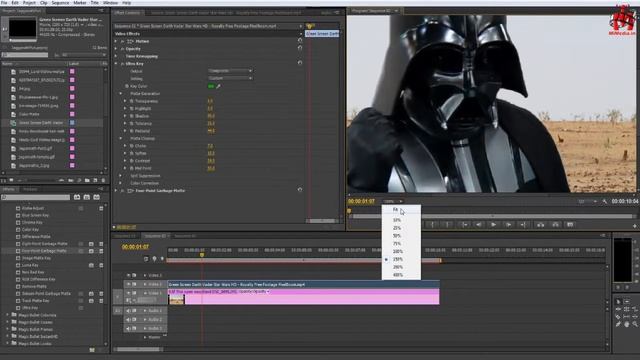This screenshot has width=640, height=360.
Task: Click the Extract button in Program monitor
Action: (x=555, y=224)
